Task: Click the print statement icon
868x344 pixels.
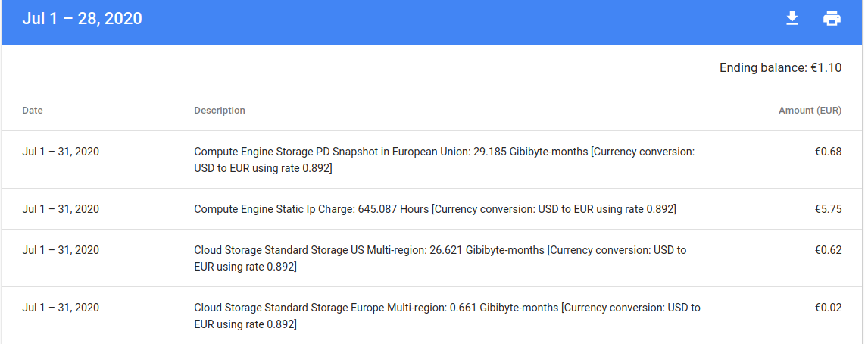Action: 832,19
